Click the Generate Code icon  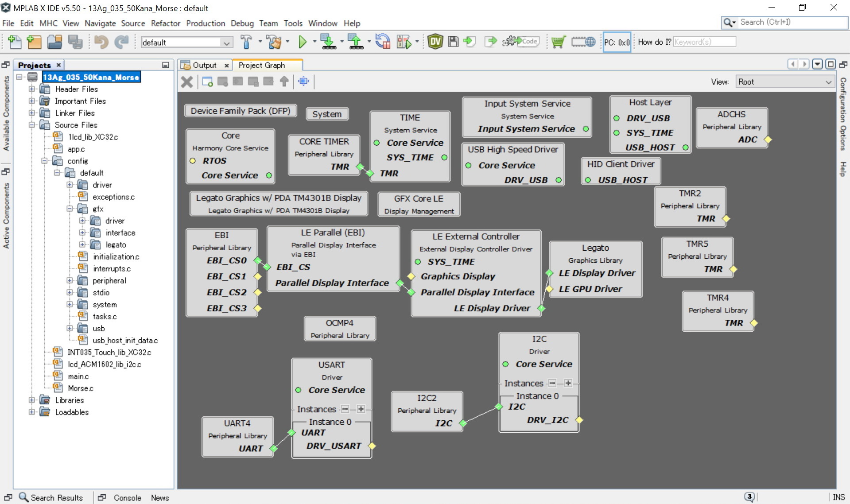(x=520, y=42)
